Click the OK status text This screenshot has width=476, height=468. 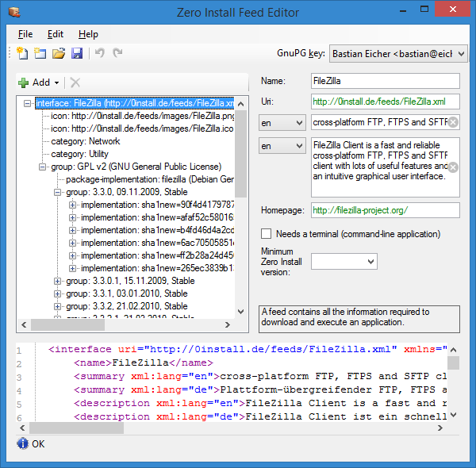[38, 444]
